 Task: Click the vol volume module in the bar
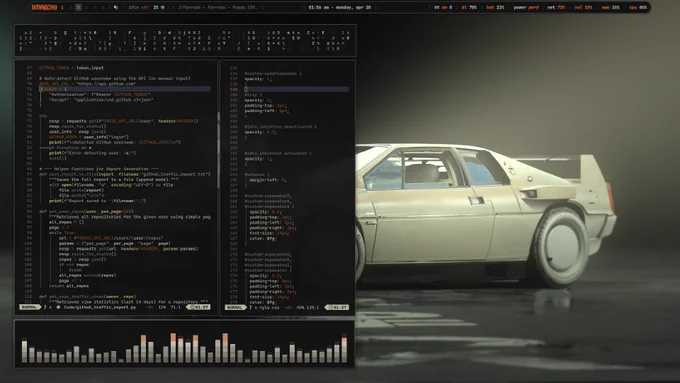pyautogui.click(x=583, y=7)
